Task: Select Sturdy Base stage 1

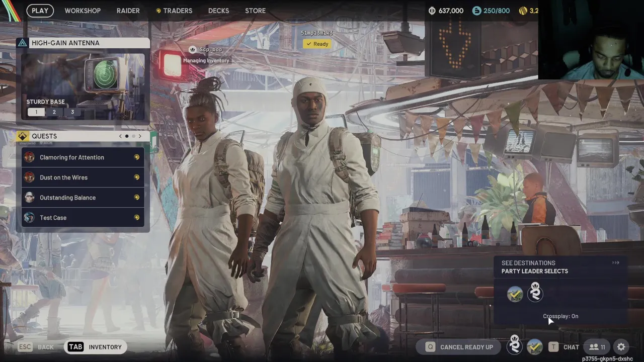Action: [x=36, y=112]
